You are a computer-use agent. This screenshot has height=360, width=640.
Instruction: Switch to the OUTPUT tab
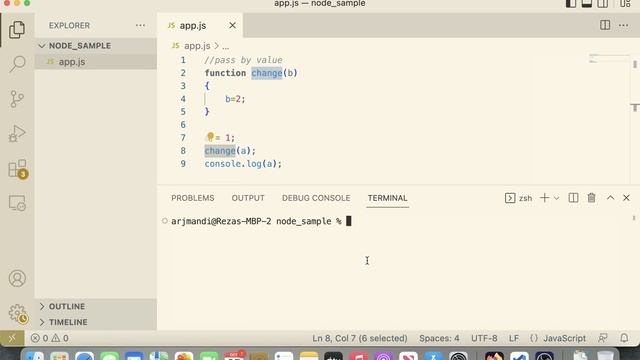tap(248, 198)
